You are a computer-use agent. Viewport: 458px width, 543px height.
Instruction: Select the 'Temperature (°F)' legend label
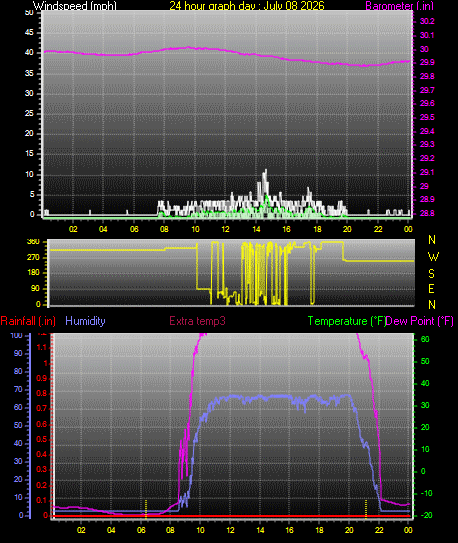347,321
